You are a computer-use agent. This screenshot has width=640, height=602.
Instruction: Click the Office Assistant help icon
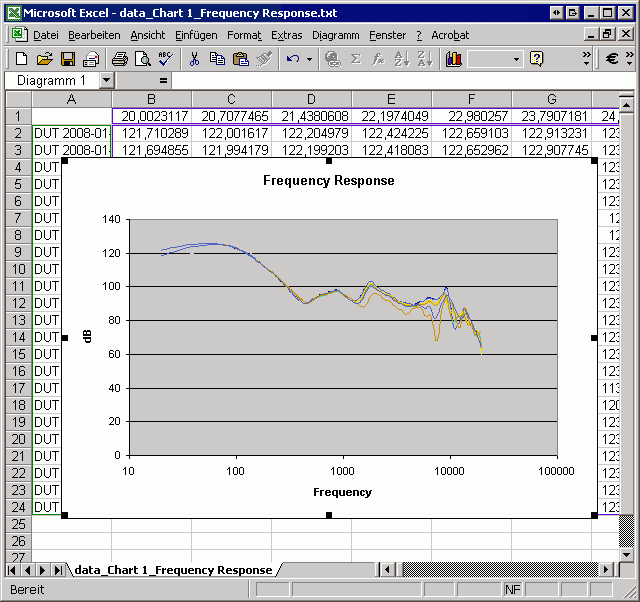pyautogui.click(x=536, y=59)
